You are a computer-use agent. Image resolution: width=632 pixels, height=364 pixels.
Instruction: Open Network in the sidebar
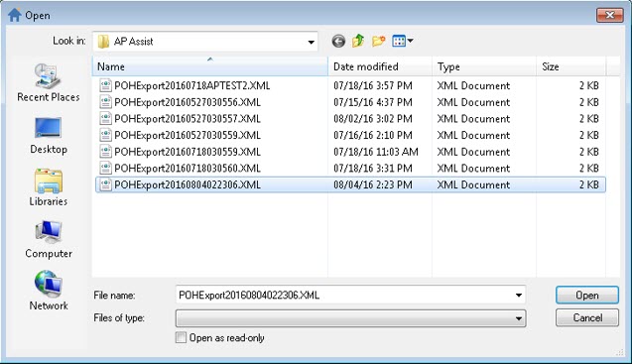click(x=49, y=291)
